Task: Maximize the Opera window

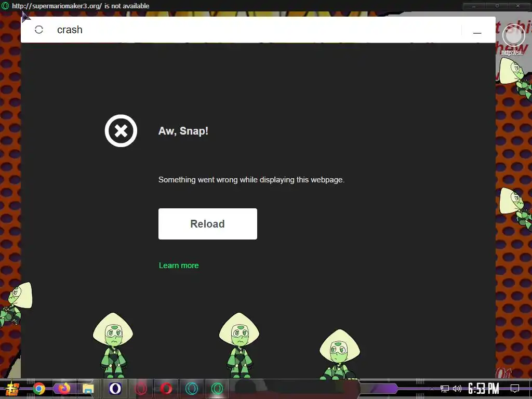Action: point(497,6)
